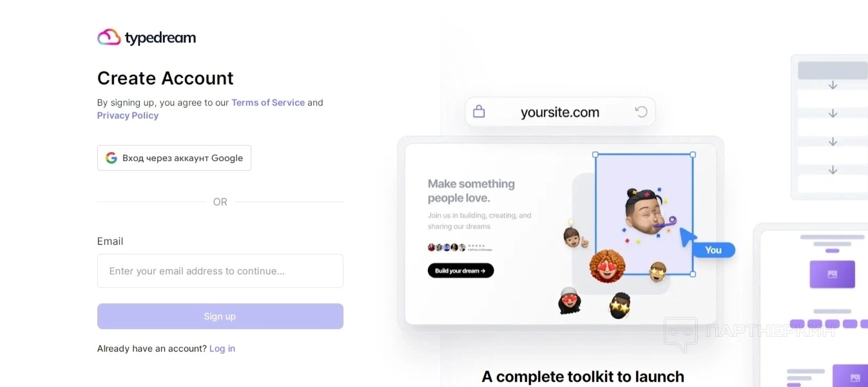868x387 pixels.
Task: Open the Terms of Service link
Action: 268,102
